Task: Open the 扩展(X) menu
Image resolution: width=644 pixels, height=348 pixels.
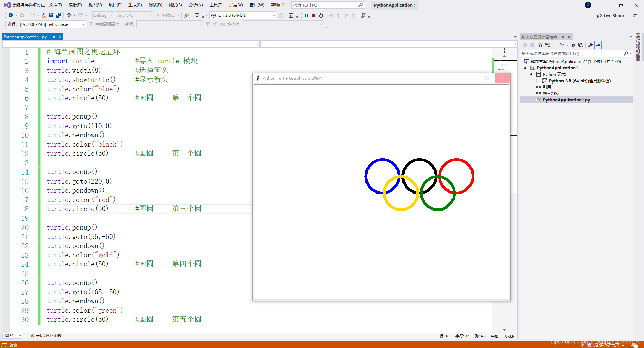Action: pyautogui.click(x=236, y=5)
